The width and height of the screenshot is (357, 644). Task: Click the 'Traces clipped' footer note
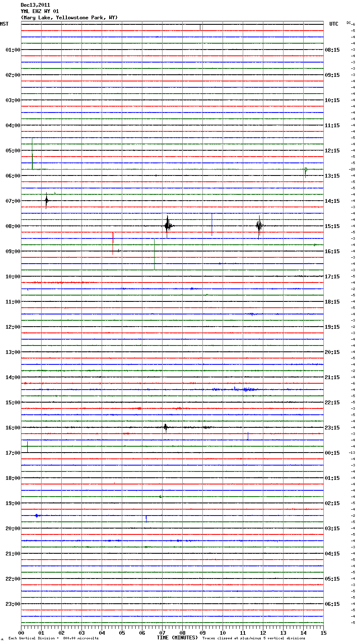click(x=254, y=638)
